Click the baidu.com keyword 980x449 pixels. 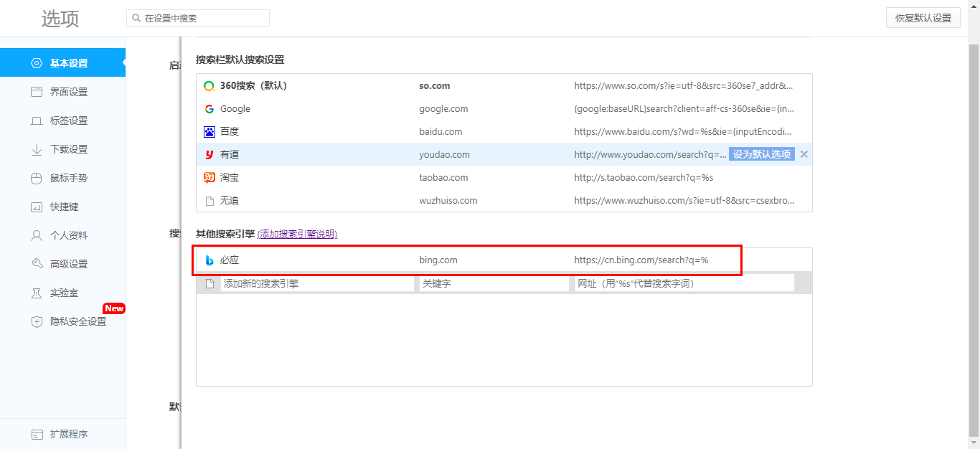pos(440,132)
